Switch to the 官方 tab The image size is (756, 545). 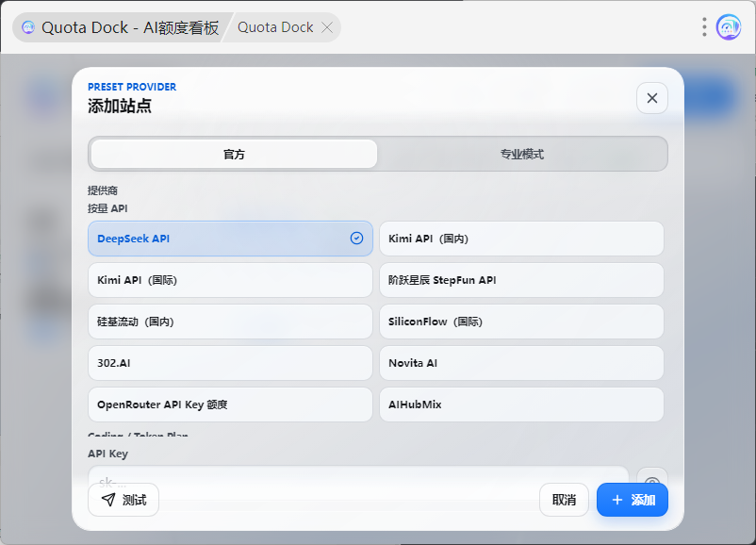click(234, 154)
